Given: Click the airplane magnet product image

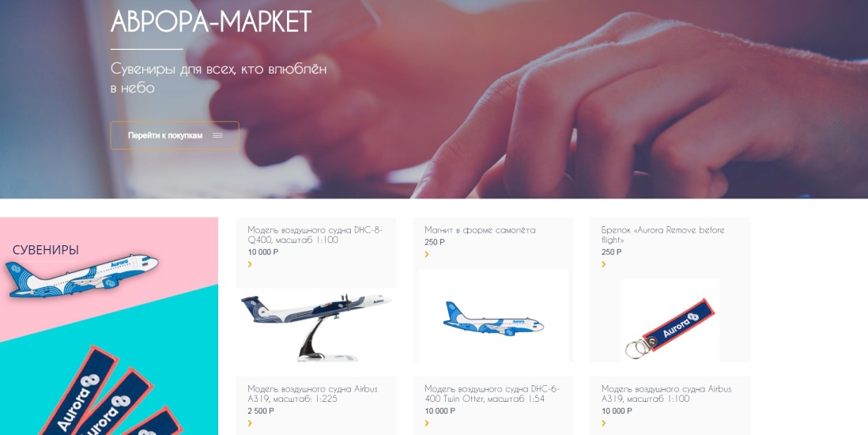Looking at the screenshot, I should [493, 319].
